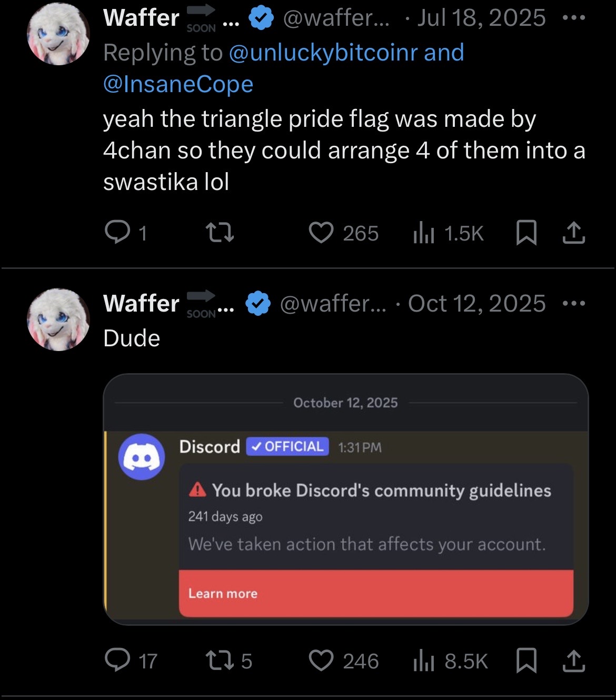Reply to the July 18 tweet
This screenshot has height=700, width=616.
click(117, 233)
